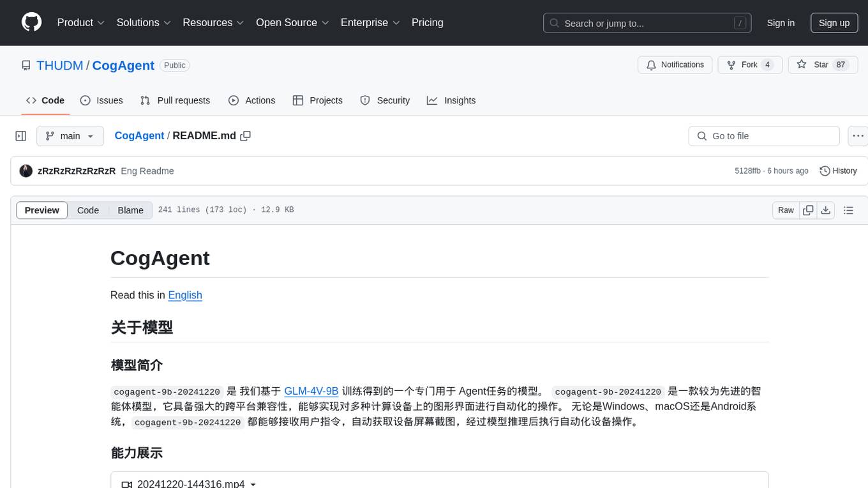This screenshot has width=868, height=488.
Task: Expand the Resources menu
Action: pyautogui.click(x=213, y=22)
